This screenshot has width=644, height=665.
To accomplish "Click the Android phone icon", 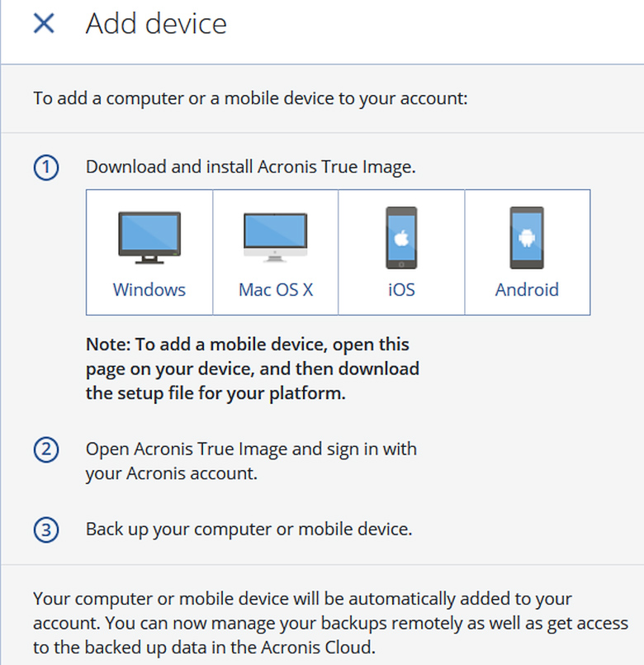I will pyautogui.click(x=527, y=238).
